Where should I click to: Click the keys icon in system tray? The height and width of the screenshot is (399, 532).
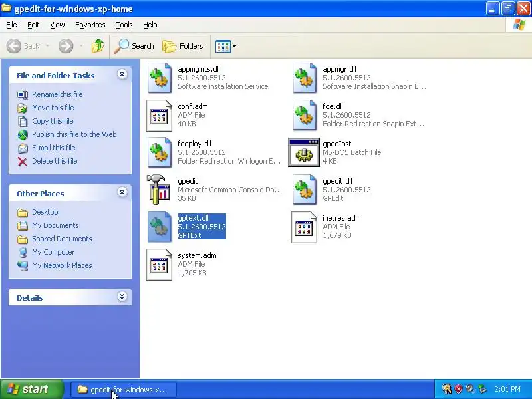click(x=446, y=389)
